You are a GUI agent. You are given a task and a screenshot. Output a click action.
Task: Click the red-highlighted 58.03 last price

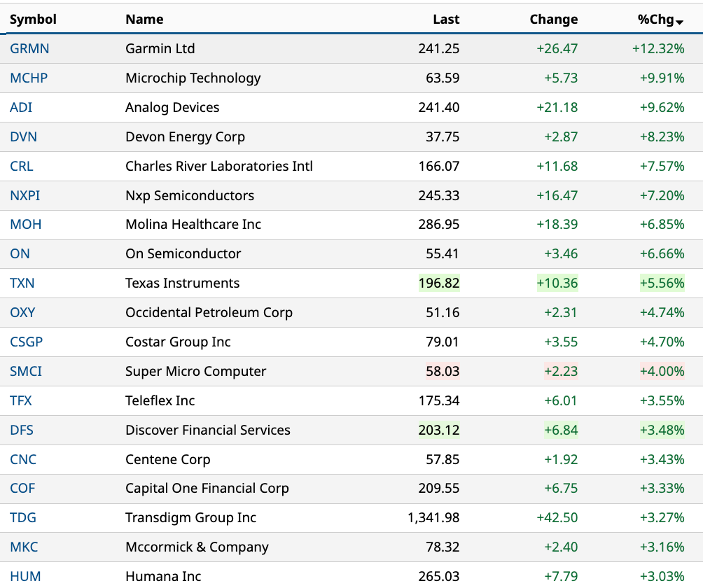[x=443, y=371]
